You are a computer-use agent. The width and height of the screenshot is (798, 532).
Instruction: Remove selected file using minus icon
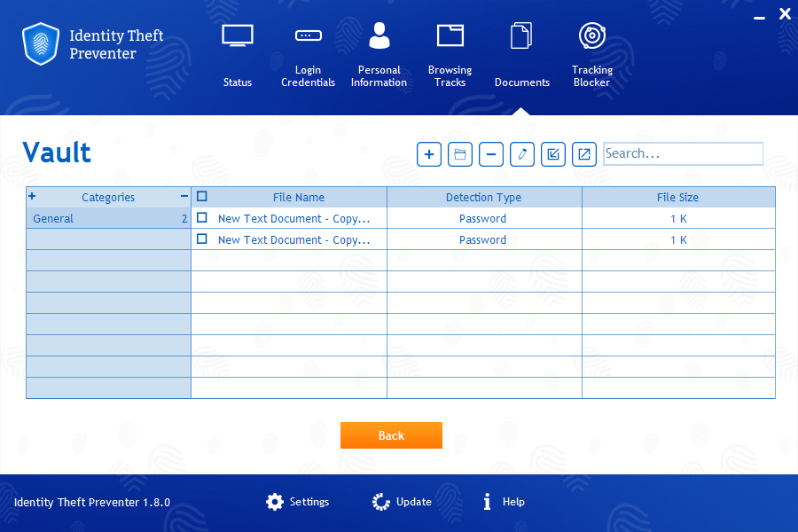(x=491, y=153)
